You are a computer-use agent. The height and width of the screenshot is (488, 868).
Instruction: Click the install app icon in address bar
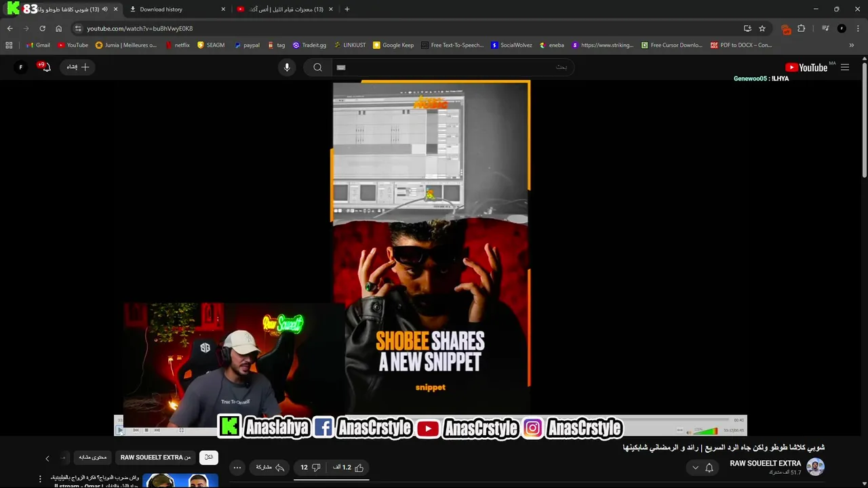click(x=747, y=28)
